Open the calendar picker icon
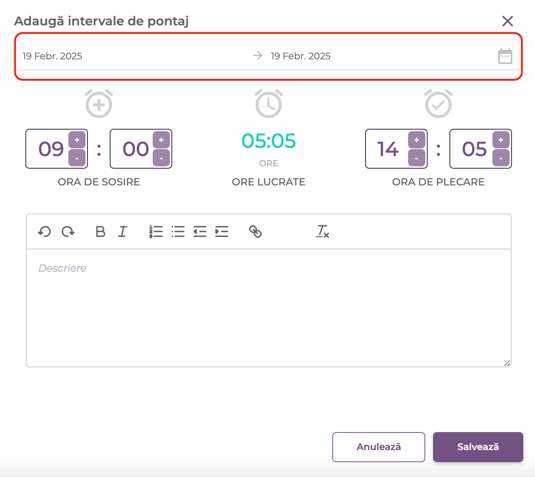Image resolution: width=535 pixels, height=477 pixels. [x=505, y=56]
